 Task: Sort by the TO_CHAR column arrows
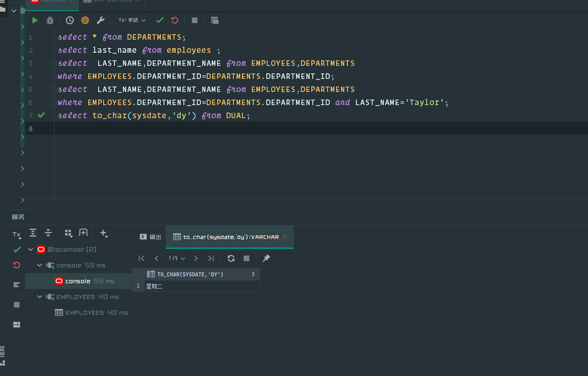(x=253, y=274)
